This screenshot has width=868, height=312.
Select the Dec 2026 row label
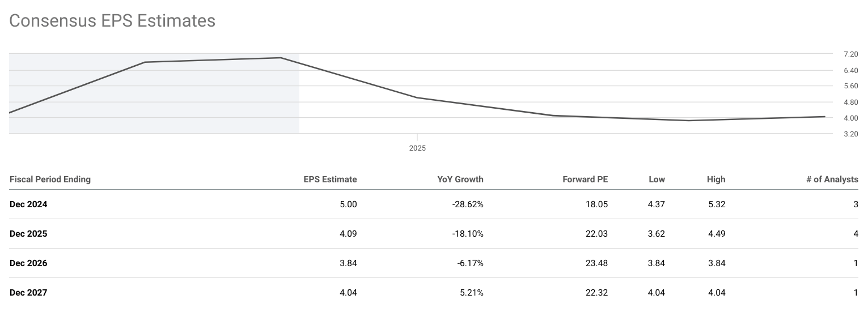point(28,263)
